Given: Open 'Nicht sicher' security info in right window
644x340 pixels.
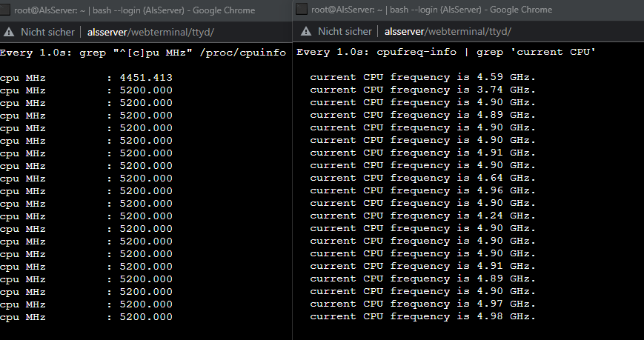Looking at the screenshot, I should [345, 31].
